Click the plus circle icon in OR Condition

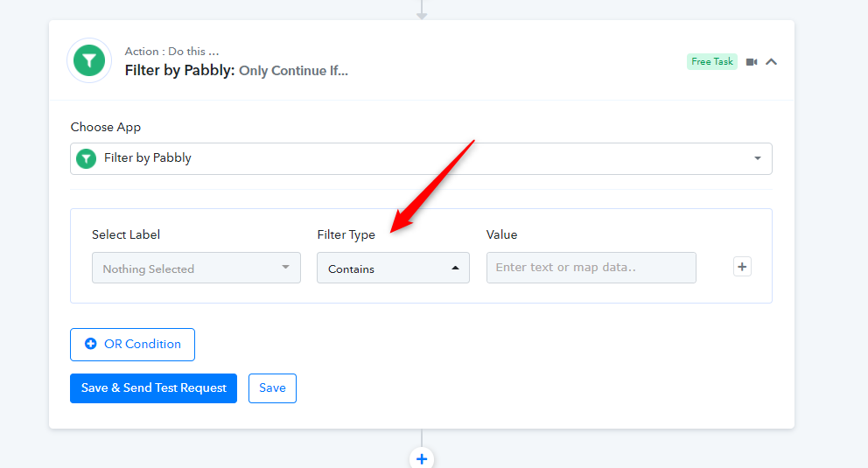point(91,344)
